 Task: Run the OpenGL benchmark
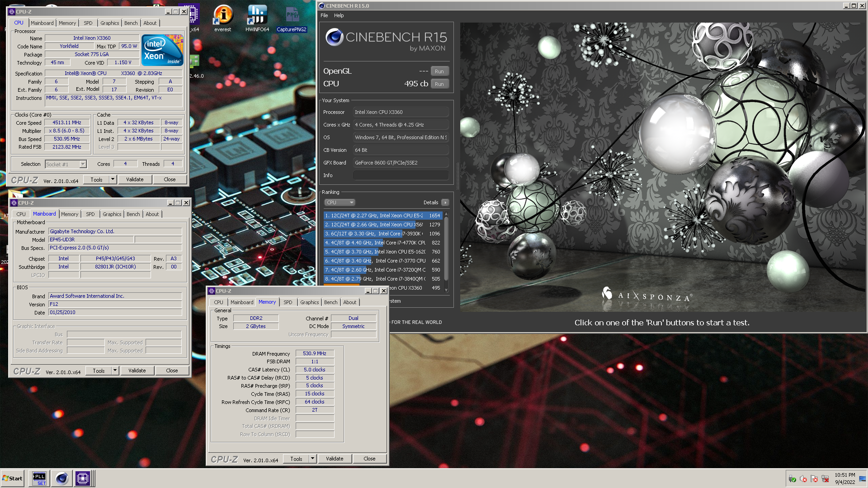[439, 71]
